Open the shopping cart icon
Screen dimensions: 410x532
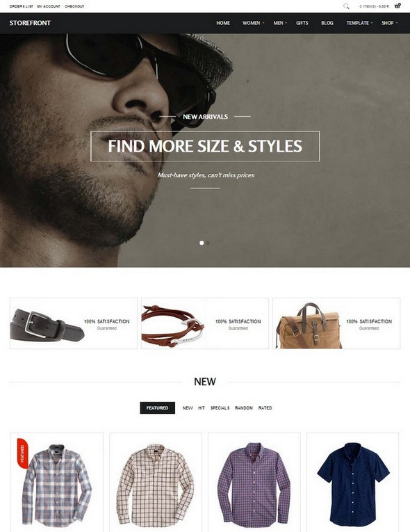(x=397, y=6)
